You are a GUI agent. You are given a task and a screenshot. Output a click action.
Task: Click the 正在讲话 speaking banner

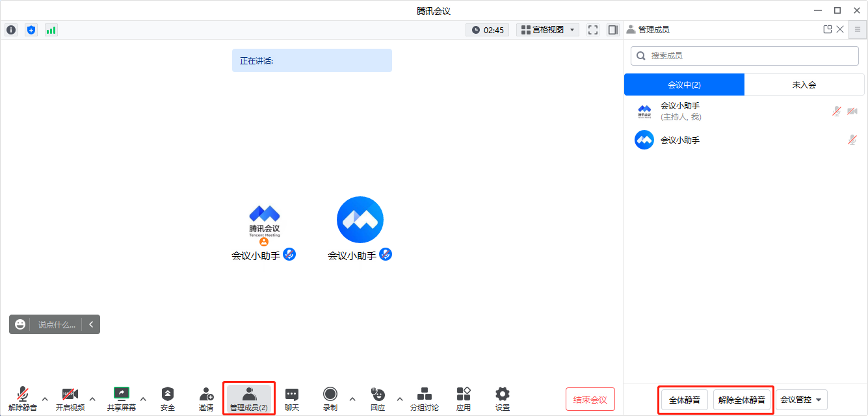coord(312,60)
